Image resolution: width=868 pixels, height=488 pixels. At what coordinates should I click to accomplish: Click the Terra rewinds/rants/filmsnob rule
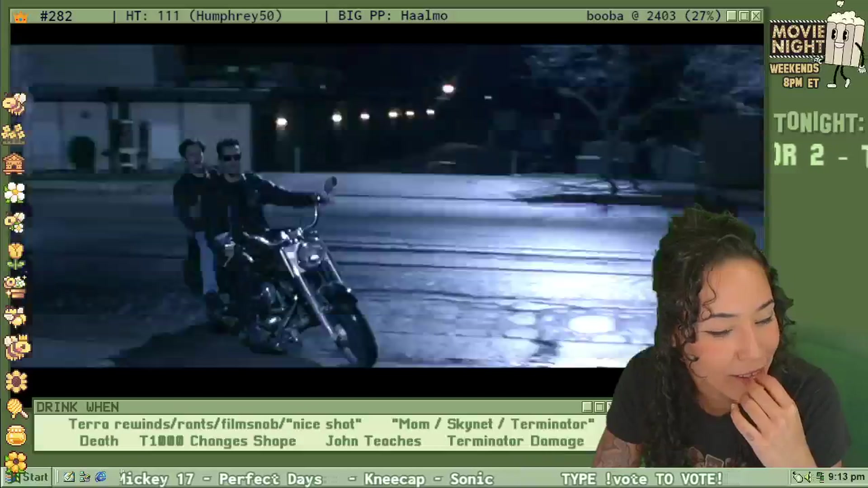pos(215,424)
